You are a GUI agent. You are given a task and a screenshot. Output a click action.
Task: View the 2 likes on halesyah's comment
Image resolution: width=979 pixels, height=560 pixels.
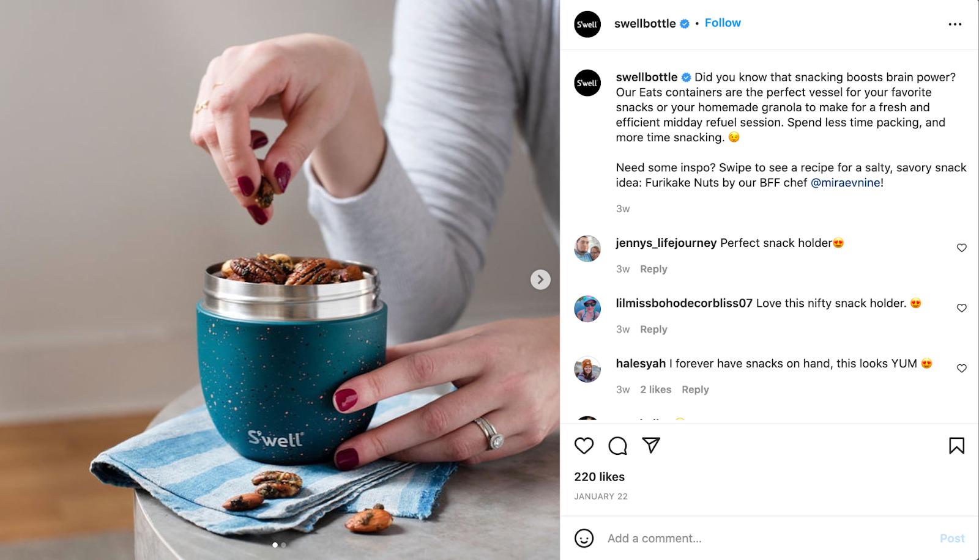point(655,389)
